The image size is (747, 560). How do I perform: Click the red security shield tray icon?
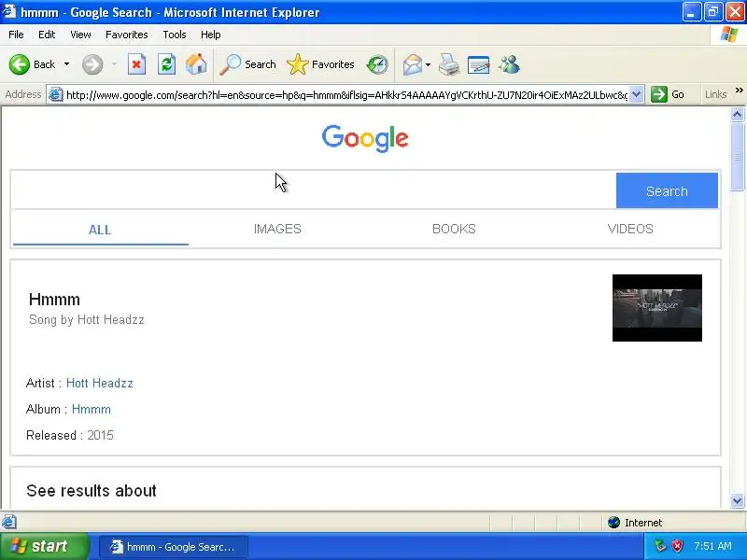coord(678,546)
